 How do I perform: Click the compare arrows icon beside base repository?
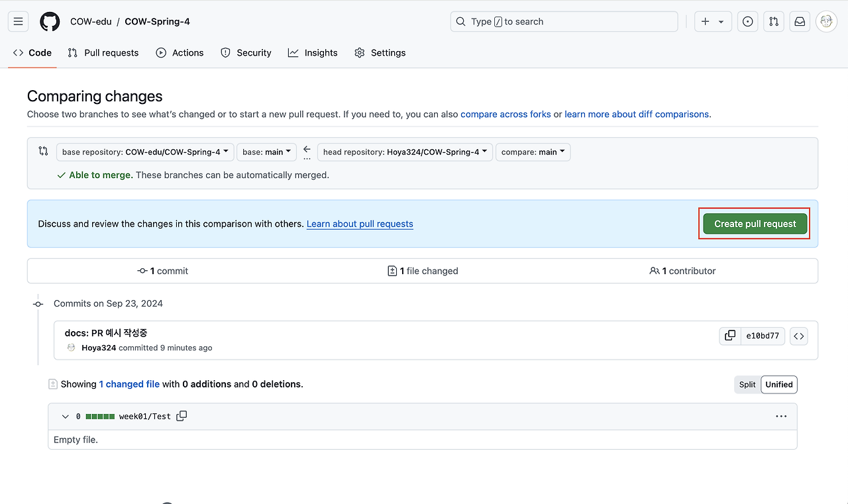pos(43,151)
